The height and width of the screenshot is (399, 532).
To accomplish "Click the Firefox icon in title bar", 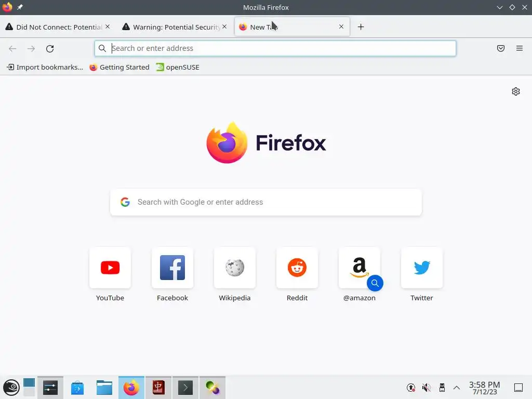I will tap(7, 7).
